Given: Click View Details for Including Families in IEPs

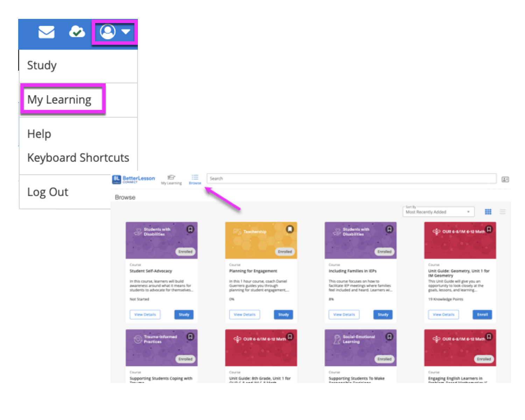Looking at the screenshot, I should (x=344, y=315).
